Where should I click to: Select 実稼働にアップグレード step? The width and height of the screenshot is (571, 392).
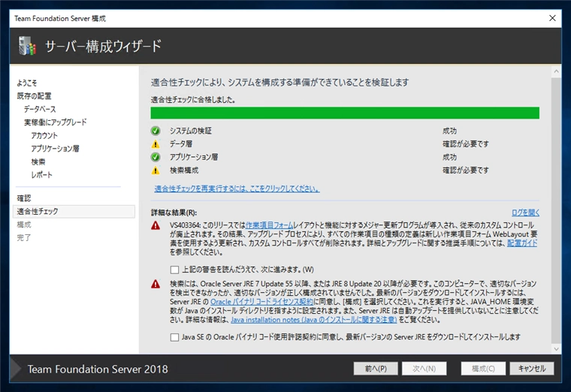(x=56, y=122)
